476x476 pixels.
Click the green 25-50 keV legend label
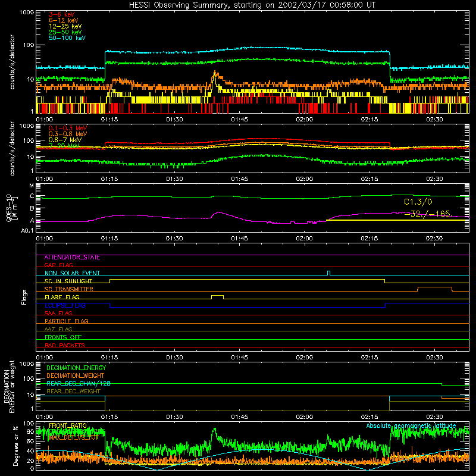click(x=65, y=32)
